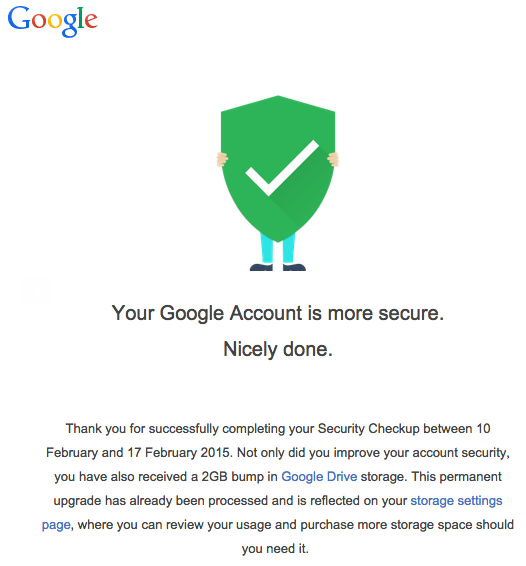Image resolution: width=526 pixels, height=566 pixels.
Task: Click the "Your Google Account is more secure." heading
Action: click(x=278, y=313)
